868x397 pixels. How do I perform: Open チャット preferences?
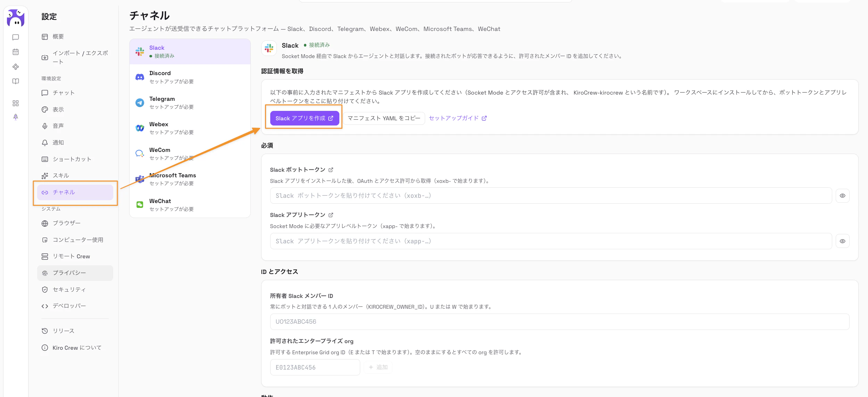75,93
